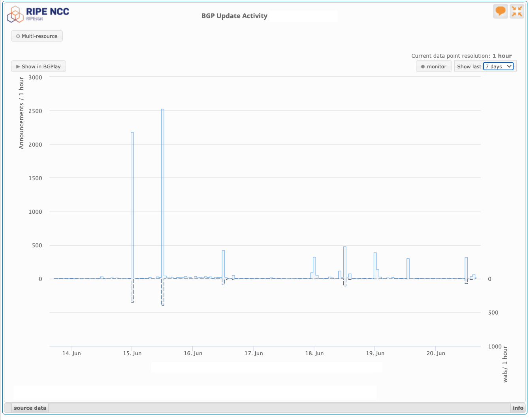Click the announcement bar at midday 16 Jun
Image resolution: width=529 pixels, height=420 pixels.
(x=223, y=265)
